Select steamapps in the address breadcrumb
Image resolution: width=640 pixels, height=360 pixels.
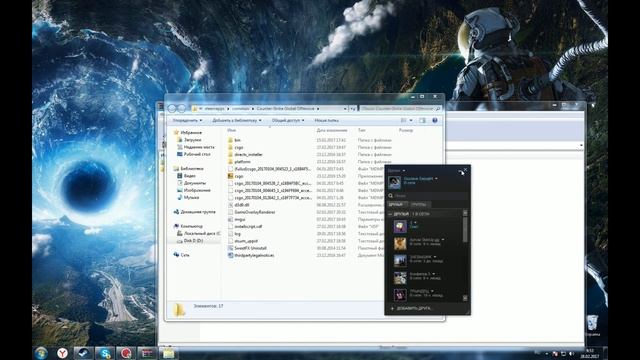point(215,109)
